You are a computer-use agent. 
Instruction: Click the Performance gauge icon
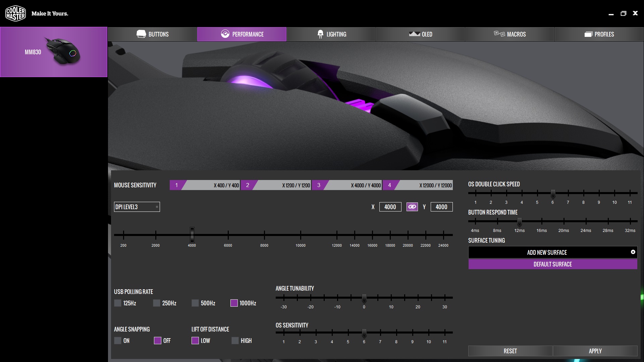point(225,34)
